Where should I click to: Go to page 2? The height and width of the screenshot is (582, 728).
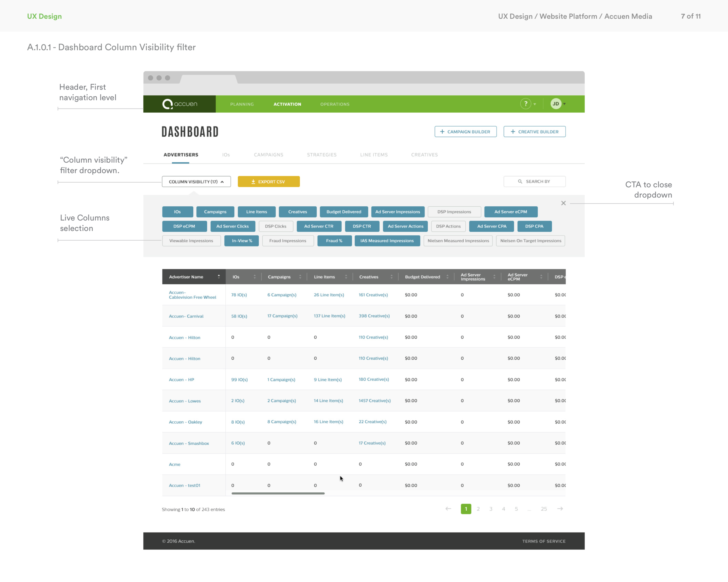coord(478,509)
